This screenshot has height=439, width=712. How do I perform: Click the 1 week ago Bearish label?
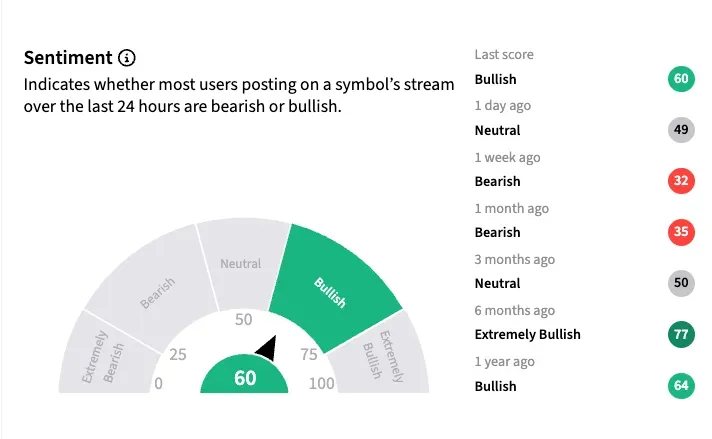(x=497, y=181)
